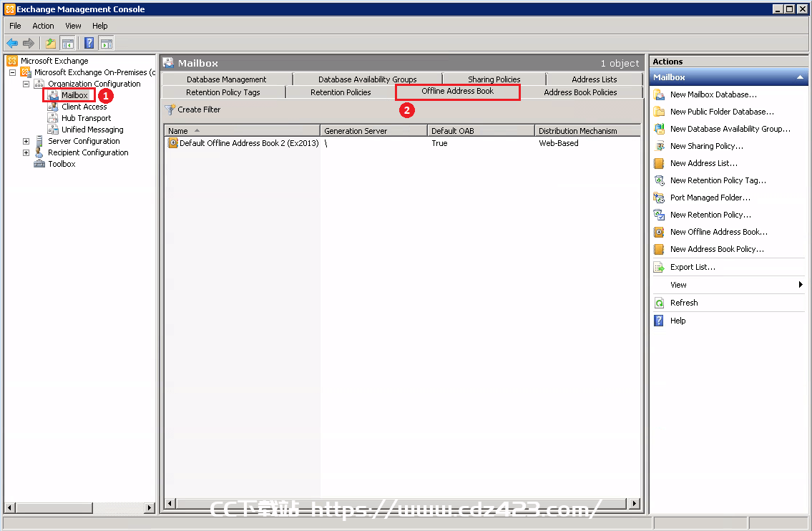
Task: Click the Toolbox icon in tree
Action: [x=39, y=164]
